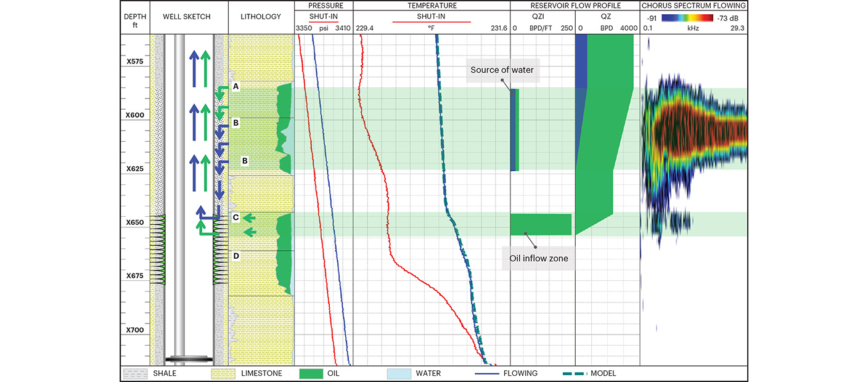The image size is (868, 382).
Task: Select the Source of water annotation
Action: pos(502,70)
